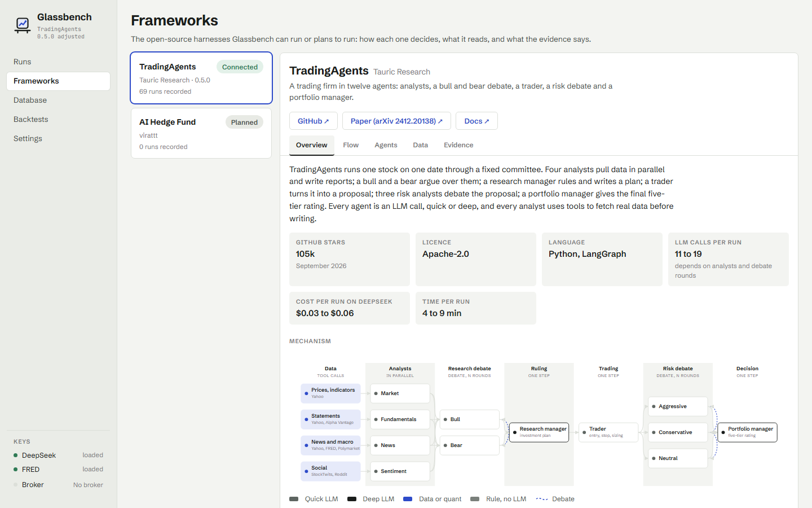Switch to the Overview tab
This screenshot has height=508, width=812.
(312, 145)
